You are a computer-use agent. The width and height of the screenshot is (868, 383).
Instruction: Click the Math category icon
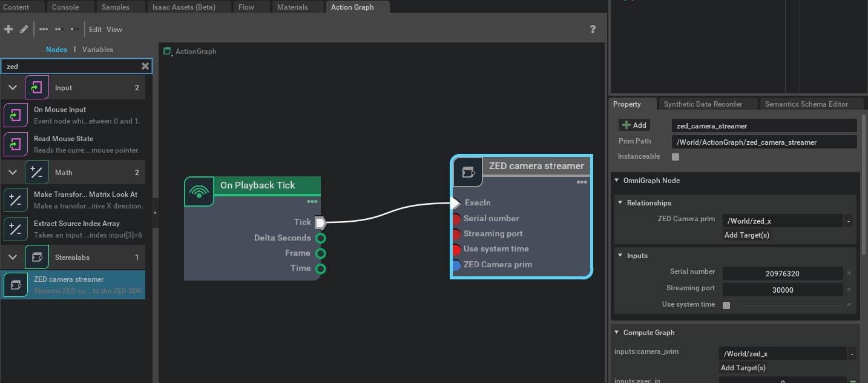coord(36,172)
